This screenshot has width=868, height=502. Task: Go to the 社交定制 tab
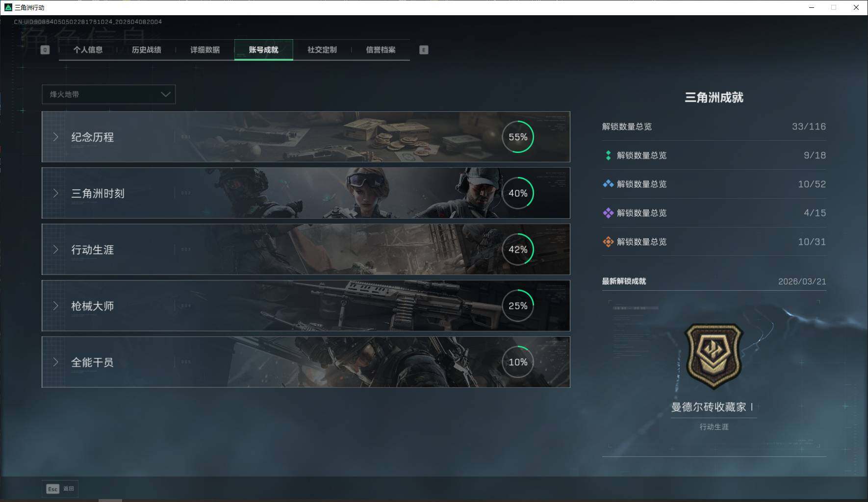point(322,50)
